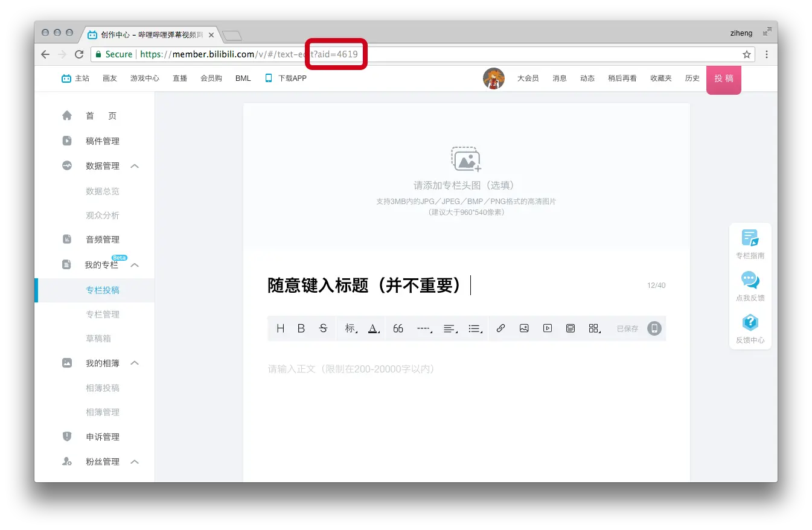
Task: Open the list style dropdown
Action: 476,328
